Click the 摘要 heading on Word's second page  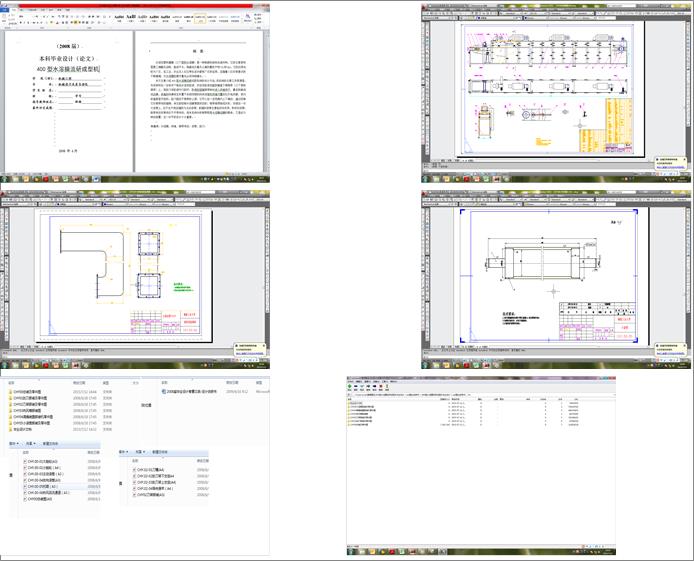click(x=198, y=51)
